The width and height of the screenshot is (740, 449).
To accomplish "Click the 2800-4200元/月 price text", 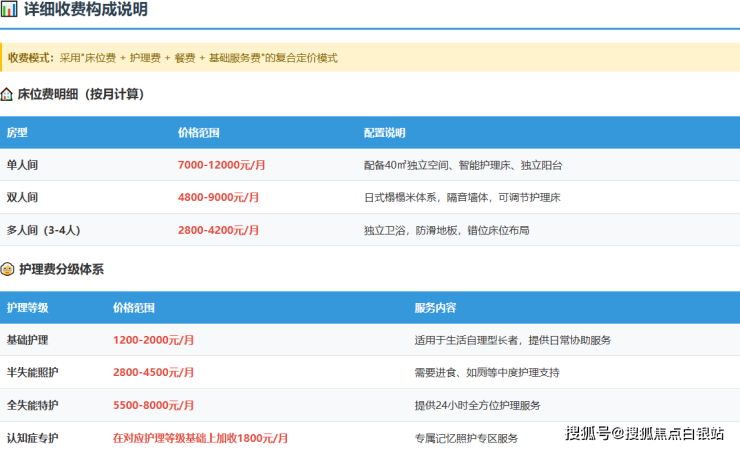I will pos(219,230).
